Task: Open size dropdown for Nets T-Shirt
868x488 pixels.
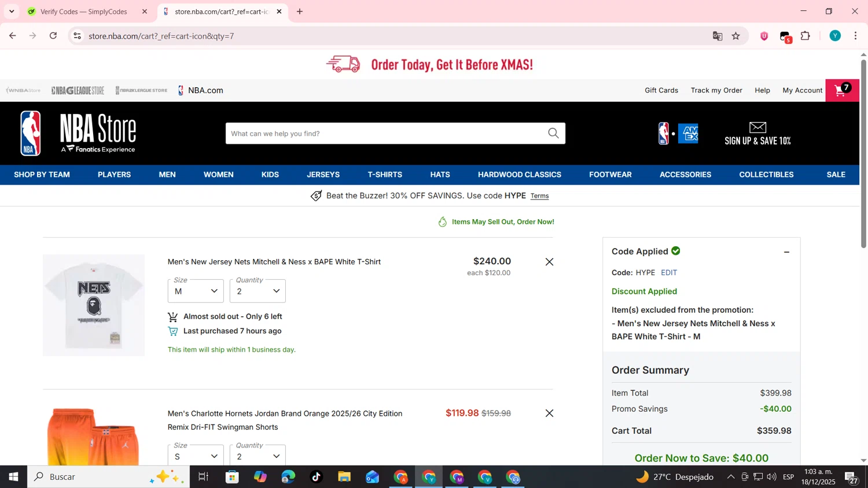Action: coord(196,291)
